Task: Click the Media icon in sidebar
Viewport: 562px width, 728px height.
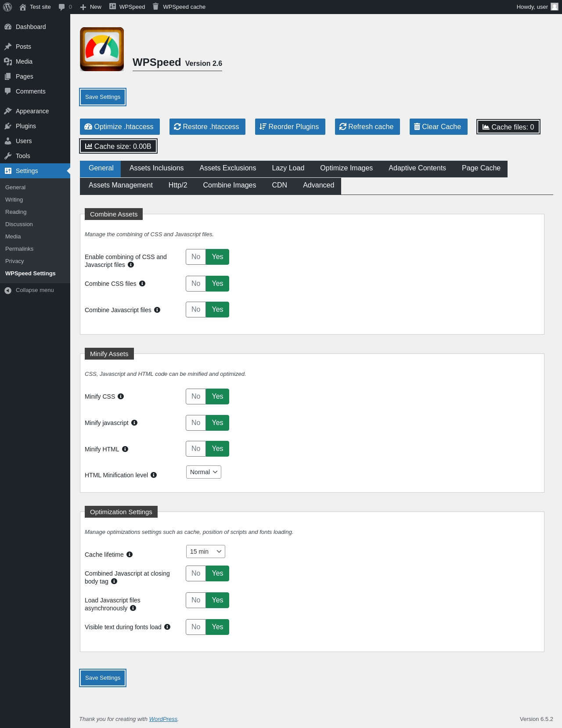Action: coord(8,61)
